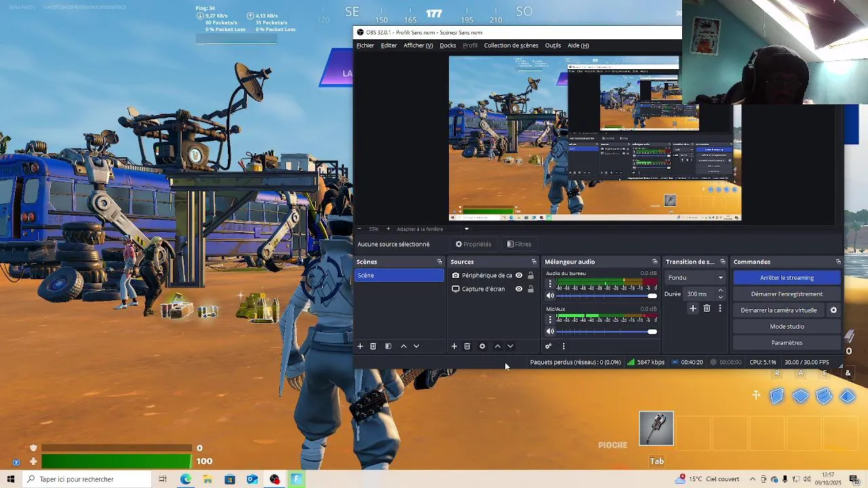Add a new scene with the plus icon
The width and height of the screenshot is (868, 488).
[x=360, y=346]
